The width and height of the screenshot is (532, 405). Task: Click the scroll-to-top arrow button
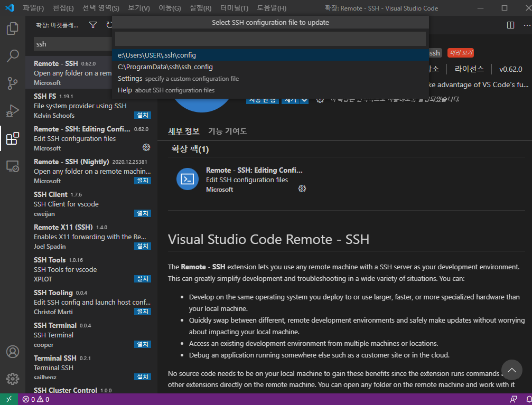tap(511, 370)
